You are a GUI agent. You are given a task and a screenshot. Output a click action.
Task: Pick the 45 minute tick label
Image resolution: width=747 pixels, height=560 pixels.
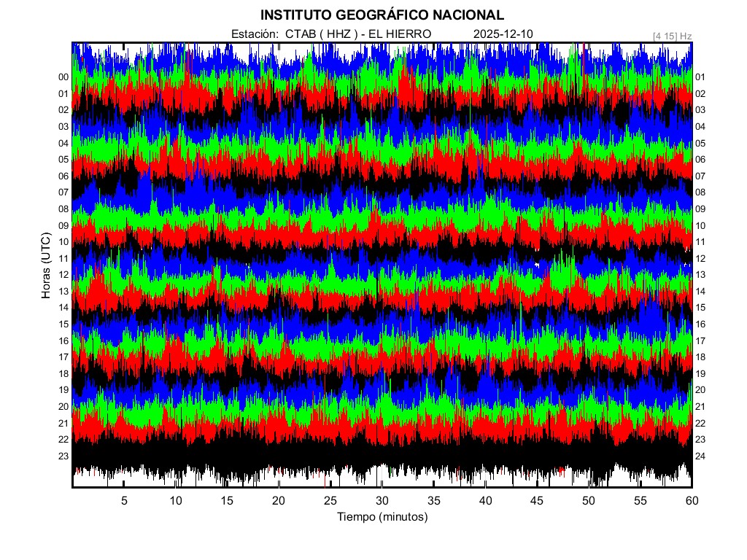coord(536,501)
